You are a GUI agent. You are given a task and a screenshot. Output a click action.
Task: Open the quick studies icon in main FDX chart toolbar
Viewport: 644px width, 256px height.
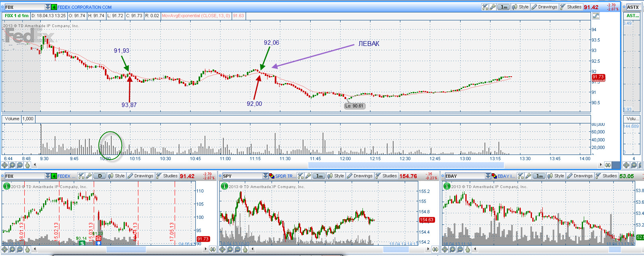485,7
